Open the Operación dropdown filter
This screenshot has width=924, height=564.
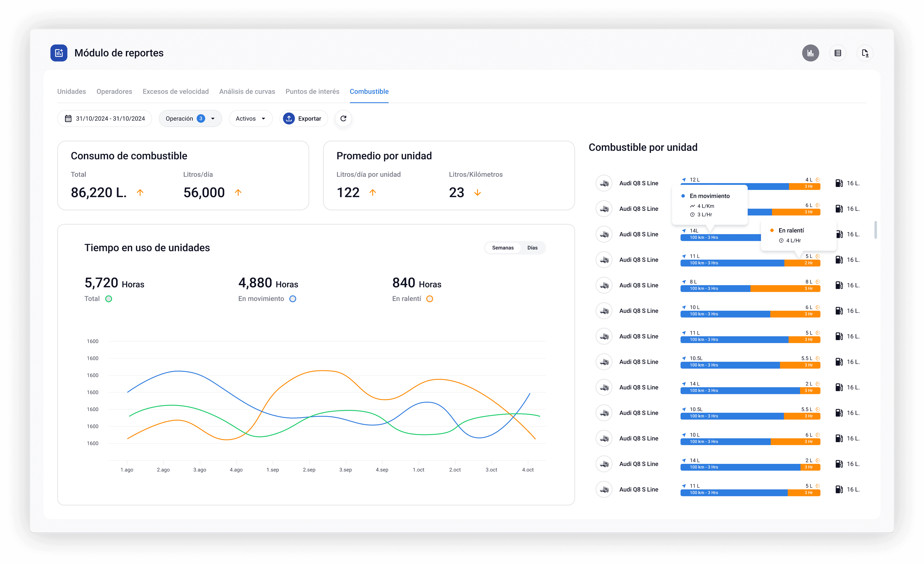[190, 119]
